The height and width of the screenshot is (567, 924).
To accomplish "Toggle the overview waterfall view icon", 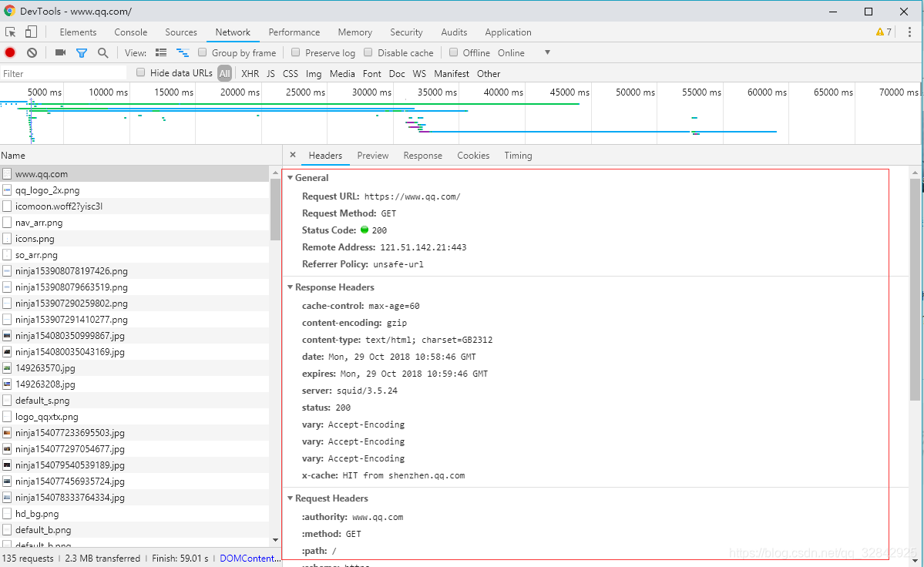I will point(183,53).
